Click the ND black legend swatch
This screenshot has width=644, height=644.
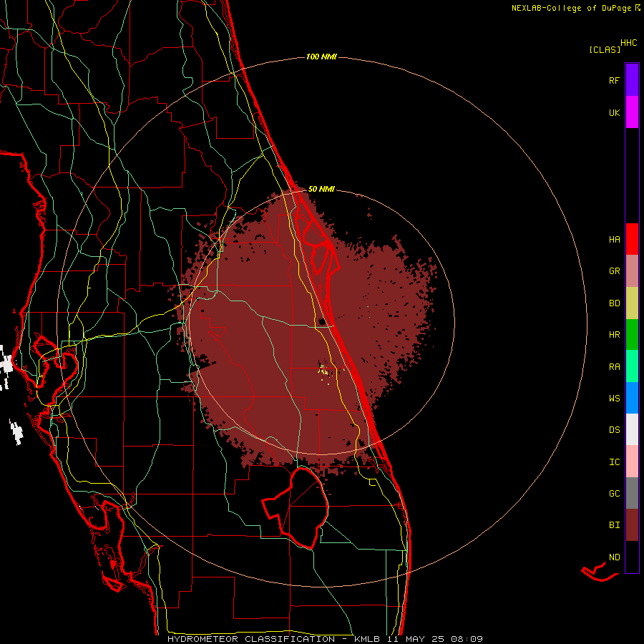tap(632, 557)
